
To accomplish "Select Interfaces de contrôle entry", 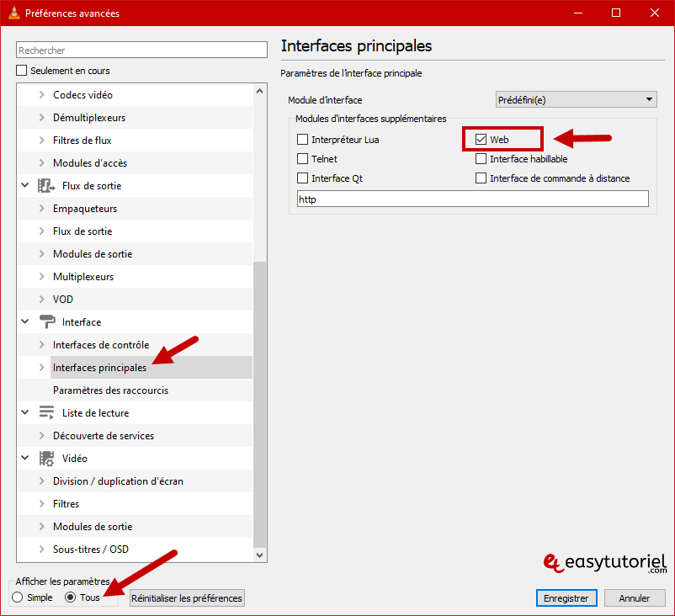I will [x=101, y=345].
